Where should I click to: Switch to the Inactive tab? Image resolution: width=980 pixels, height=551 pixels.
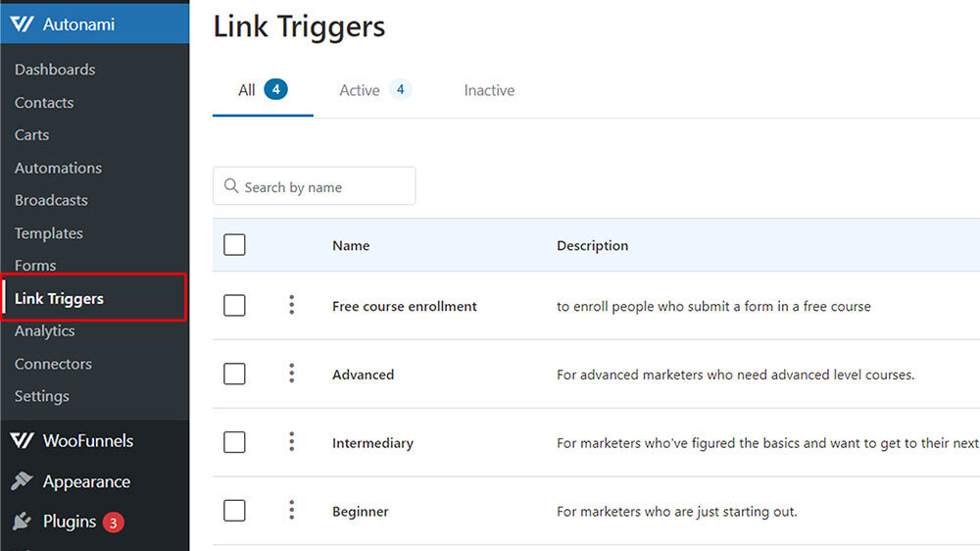(489, 90)
